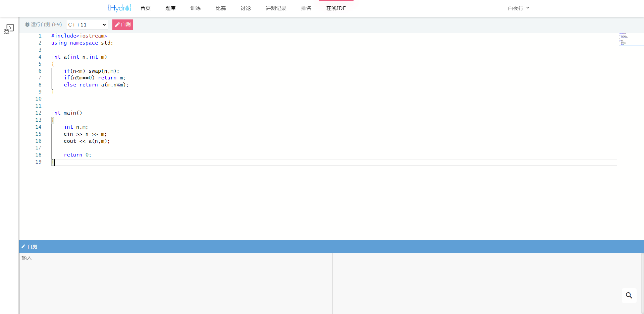Click the code minimap thumbnail

click(x=624, y=39)
